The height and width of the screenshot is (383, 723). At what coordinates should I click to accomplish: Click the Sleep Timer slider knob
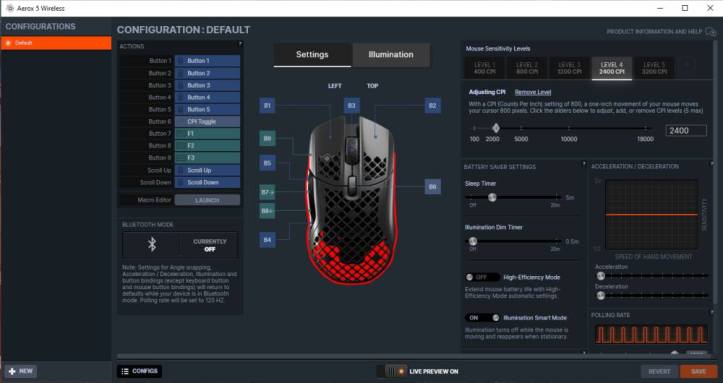(492, 197)
